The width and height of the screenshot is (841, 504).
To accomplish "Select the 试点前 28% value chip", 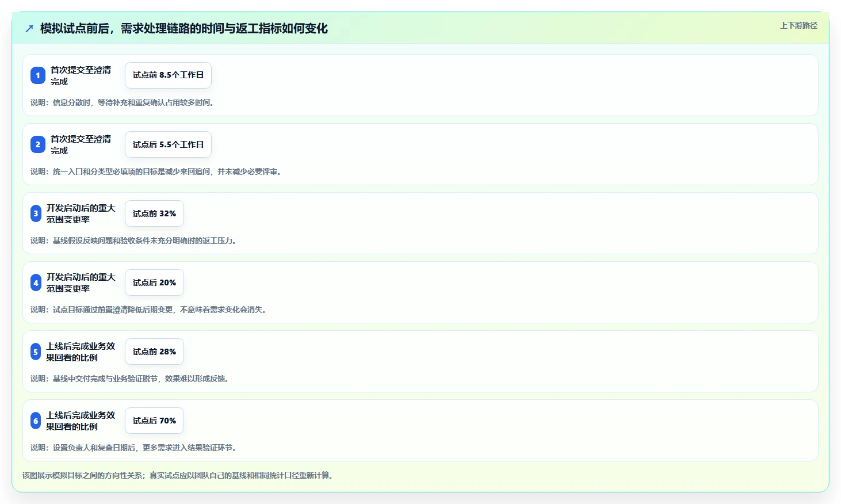I will point(154,352).
